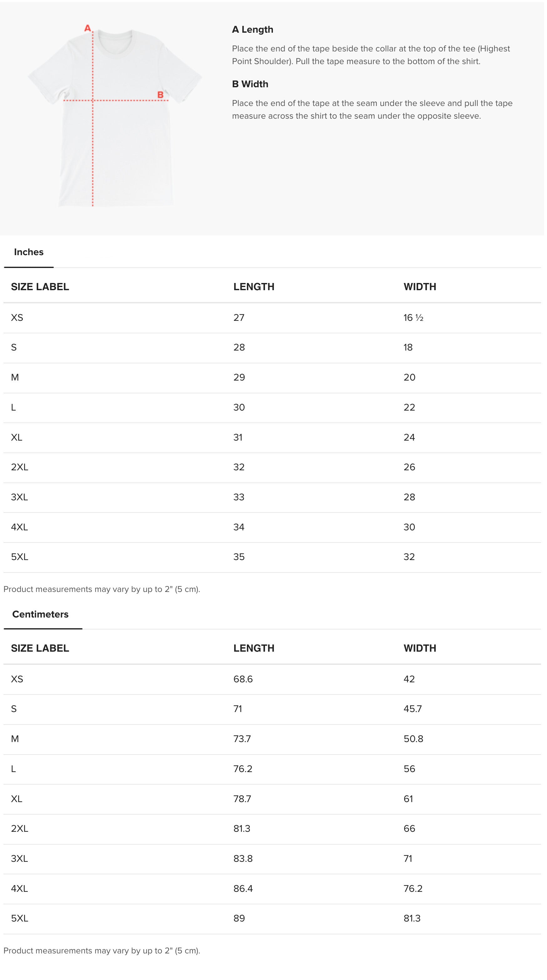Switch to the Inches tab
This screenshot has width=547, height=980.
tap(28, 252)
